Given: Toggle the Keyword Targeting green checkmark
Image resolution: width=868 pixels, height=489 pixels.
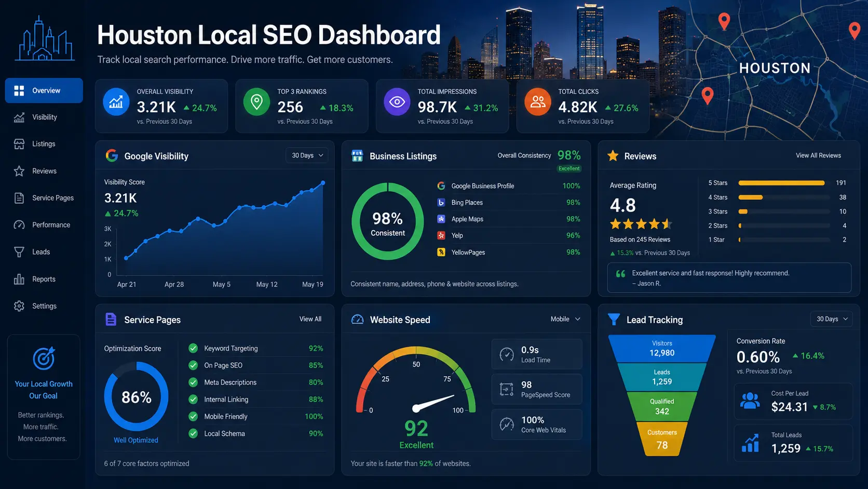Looking at the screenshot, I should pyautogui.click(x=193, y=348).
